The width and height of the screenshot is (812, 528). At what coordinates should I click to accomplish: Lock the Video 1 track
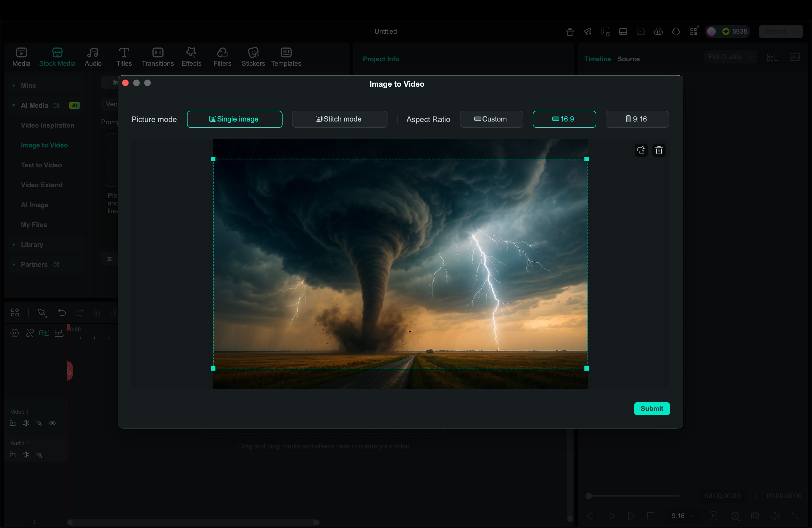click(12, 423)
